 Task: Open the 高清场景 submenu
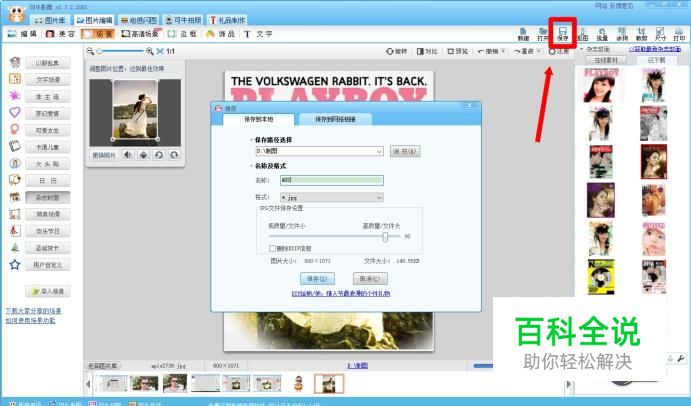(x=141, y=34)
